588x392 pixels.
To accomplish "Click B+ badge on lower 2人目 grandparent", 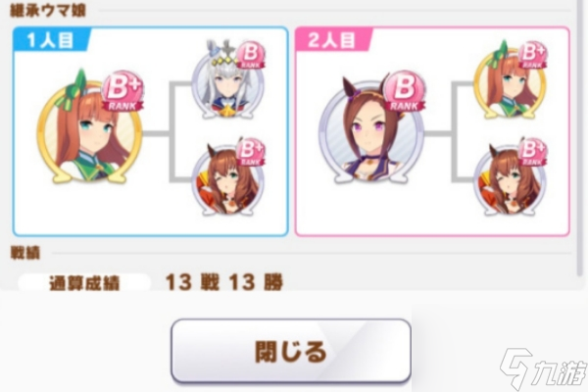I will pos(532,153).
